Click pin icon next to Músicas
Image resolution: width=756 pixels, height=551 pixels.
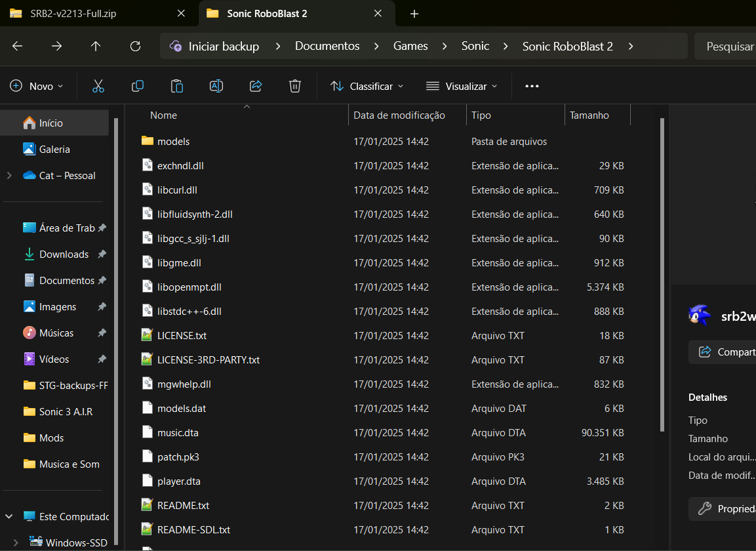102,333
